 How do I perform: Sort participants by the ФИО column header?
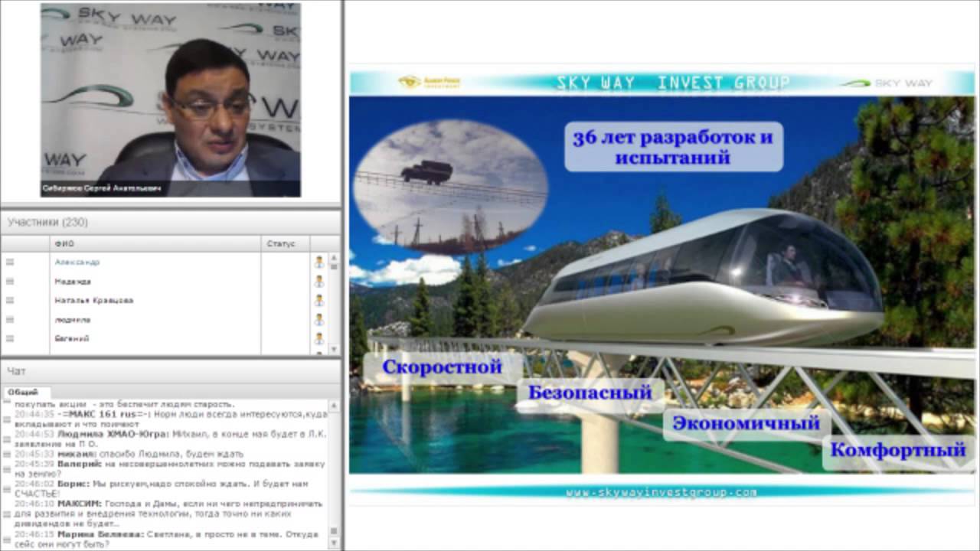pyautogui.click(x=155, y=244)
